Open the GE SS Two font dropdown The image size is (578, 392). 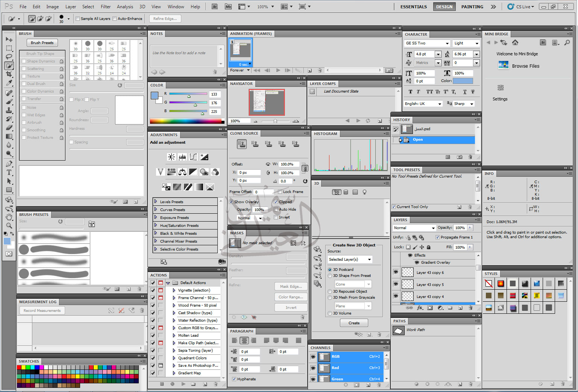click(447, 43)
